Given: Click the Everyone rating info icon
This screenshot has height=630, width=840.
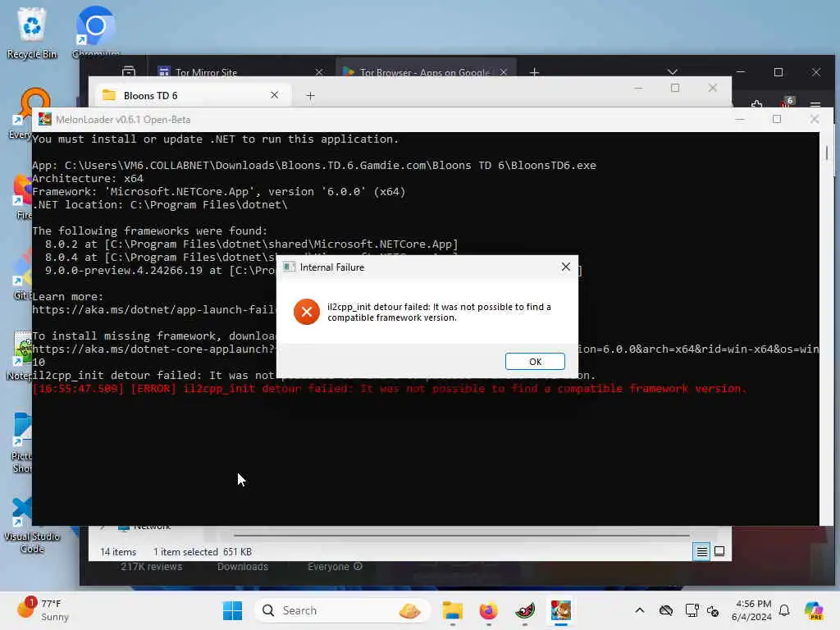Looking at the screenshot, I should click(358, 566).
